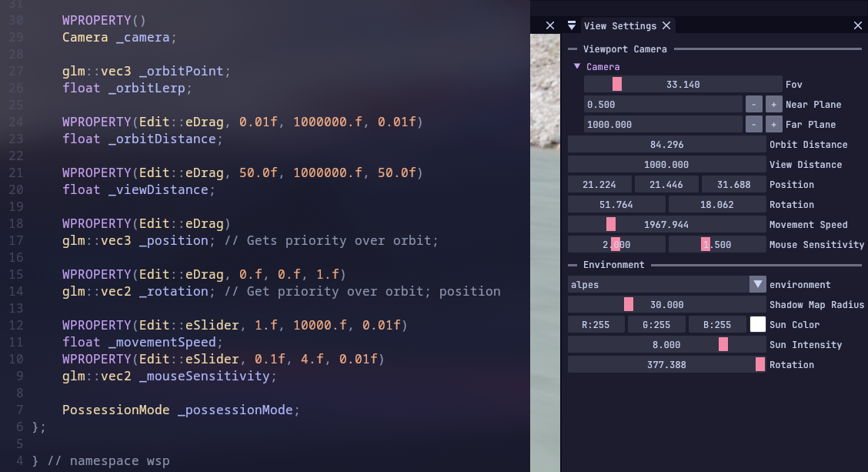Click the Sun Intensity slider
This screenshot has height=472, width=868.
666,345
